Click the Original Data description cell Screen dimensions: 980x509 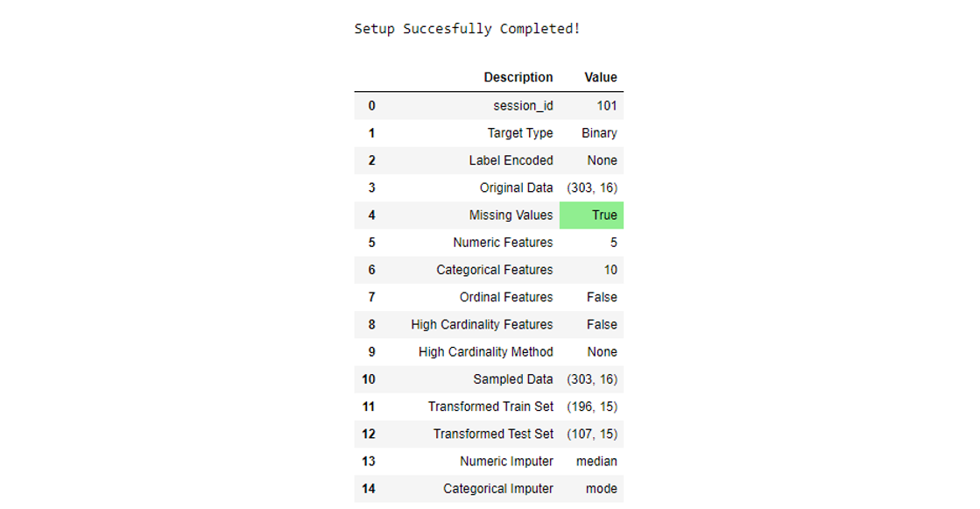click(516, 187)
